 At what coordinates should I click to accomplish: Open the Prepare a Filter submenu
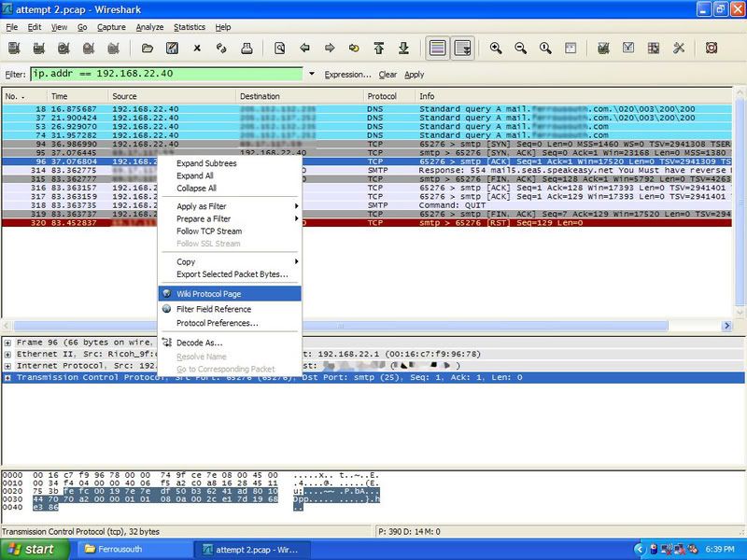(x=230, y=218)
